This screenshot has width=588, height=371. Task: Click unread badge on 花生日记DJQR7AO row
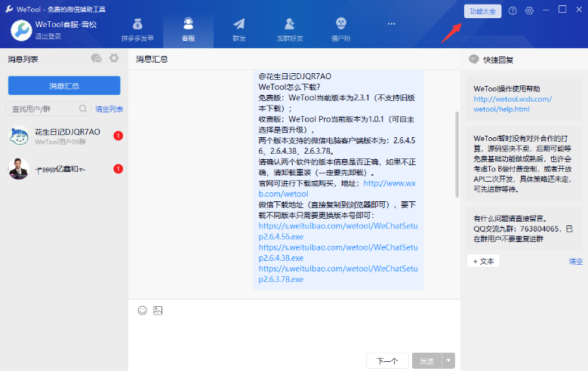[x=118, y=136]
